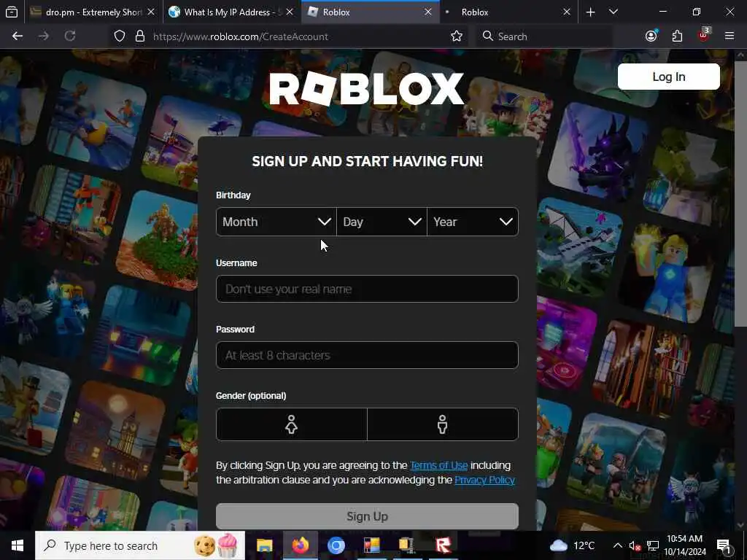The image size is (747, 560).
Task: Open the network icon in system tray
Action: pos(653,546)
